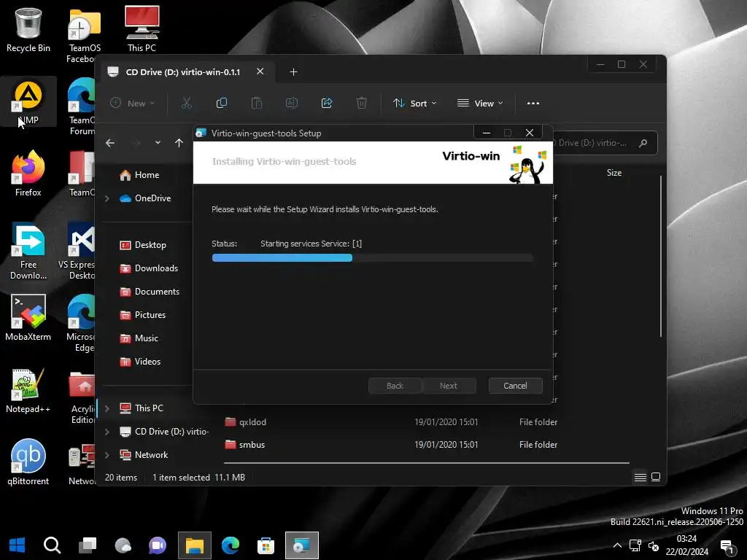The height and width of the screenshot is (560, 747).
Task: Open Microsoft Edge from the taskbar
Action: (x=230, y=545)
